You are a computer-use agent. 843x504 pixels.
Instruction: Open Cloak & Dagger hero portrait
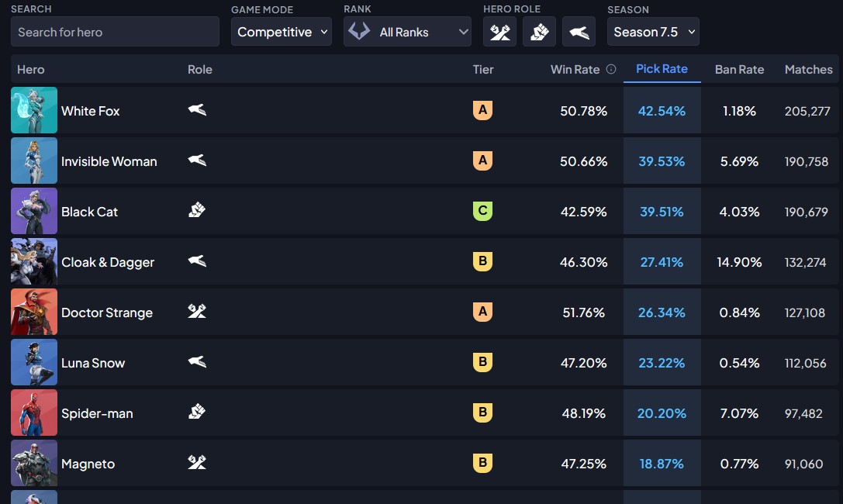pos(34,261)
